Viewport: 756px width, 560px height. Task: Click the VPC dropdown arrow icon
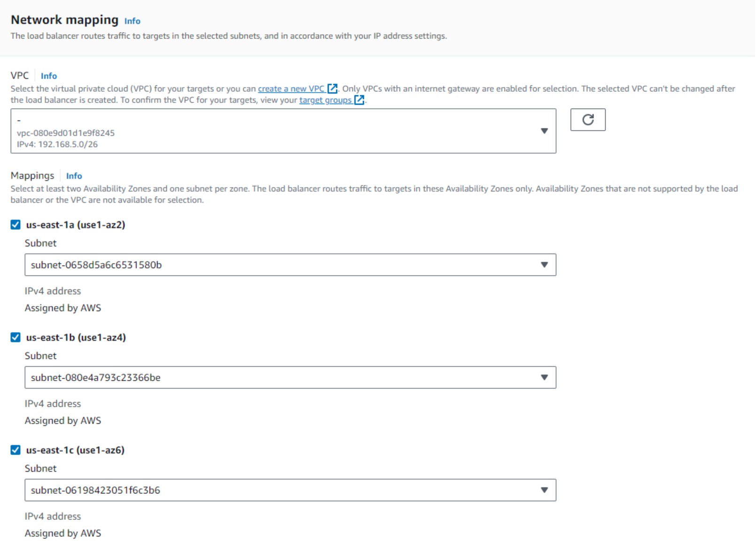[544, 131]
